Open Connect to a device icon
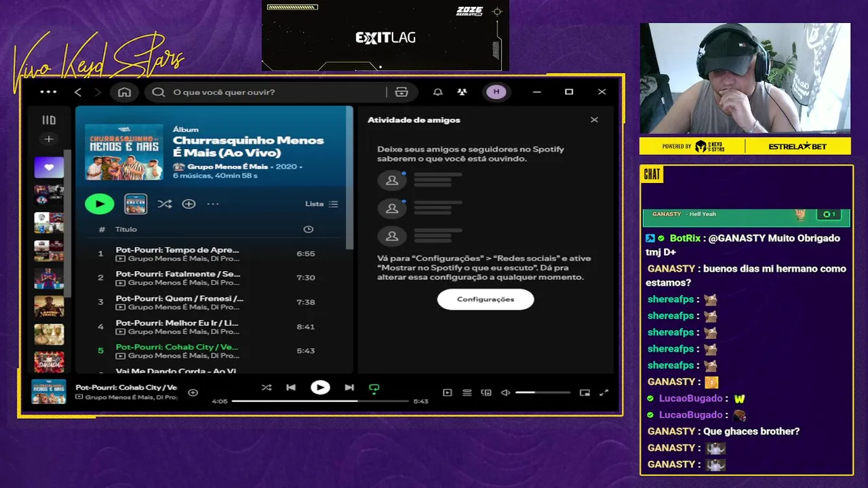The image size is (868, 488). [486, 392]
